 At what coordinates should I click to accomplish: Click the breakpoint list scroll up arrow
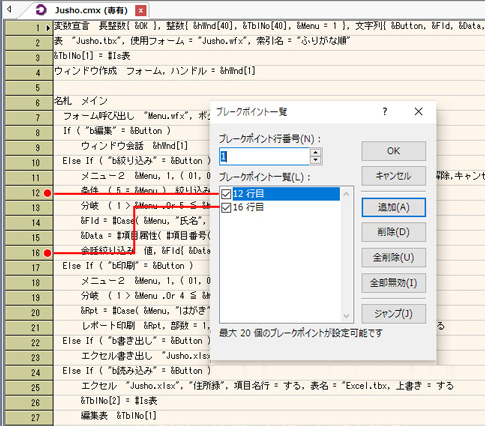click(x=346, y=194)
